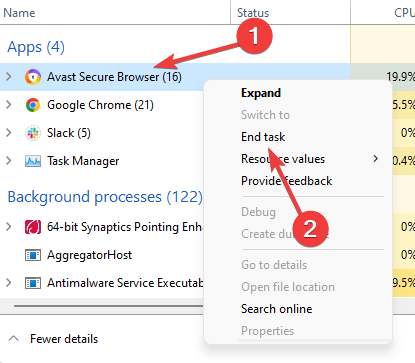Expand the Task Manager process entry
The image size is (415, 363).
point(9,161)
